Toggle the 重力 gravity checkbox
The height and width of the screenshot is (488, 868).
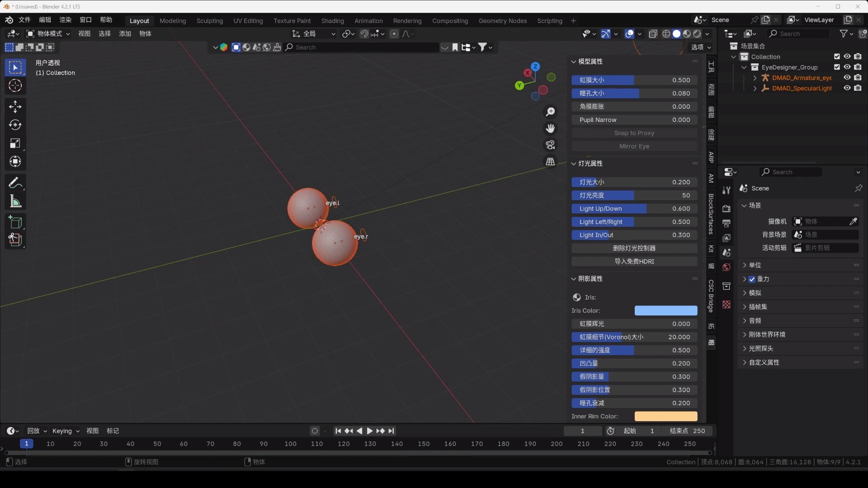[x=752, y=279]
